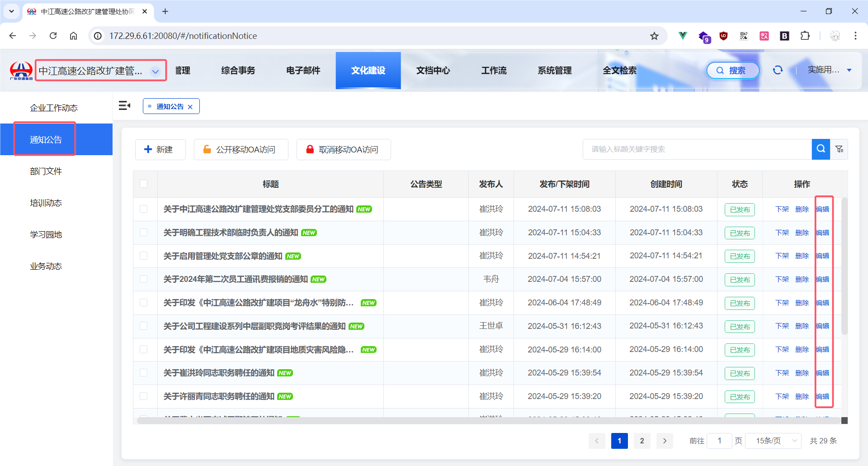Go to the next page arrow
Viewport: 868px width, 466px height.
[x=665, y=441]
